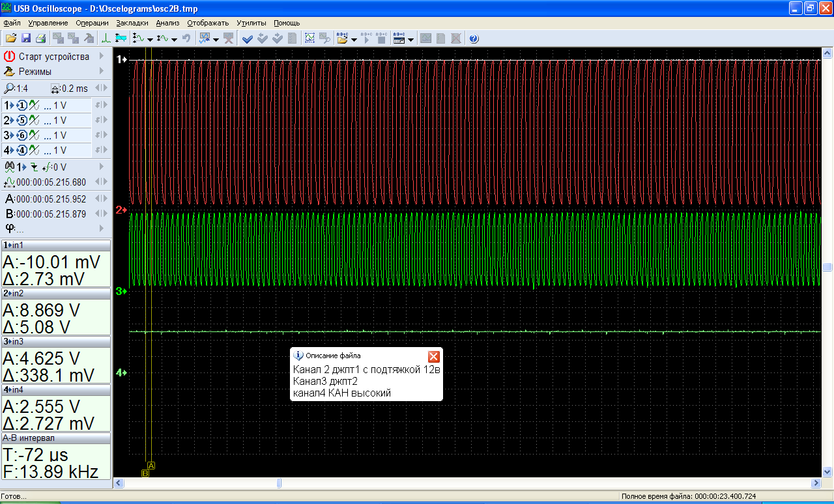834x504 pixels.
Task: Click the horizontal timeline scrollbar thumb
Action: tap(279, 483)
